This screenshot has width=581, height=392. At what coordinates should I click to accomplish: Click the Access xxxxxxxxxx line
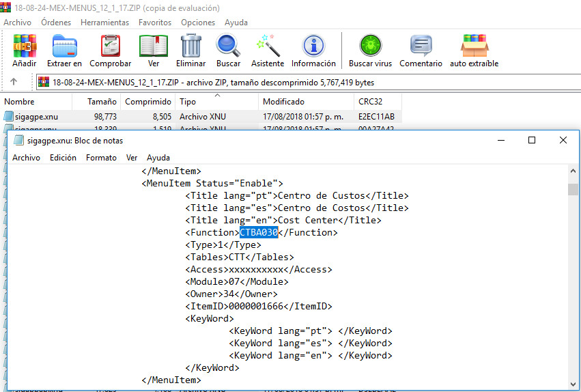pos(259,269)
